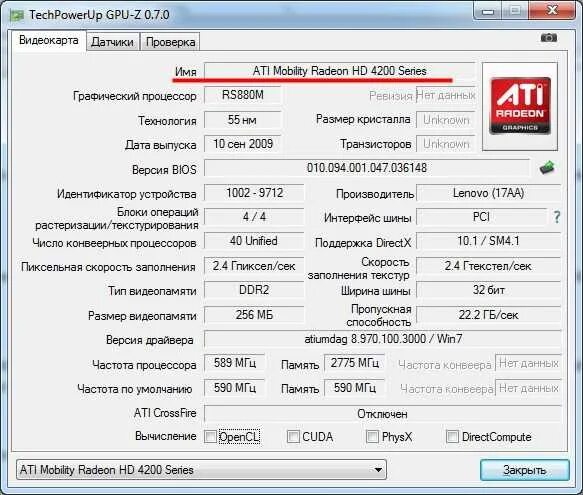Click the 10.1 / SM4.1 DirectX value

tap(489, 241)
